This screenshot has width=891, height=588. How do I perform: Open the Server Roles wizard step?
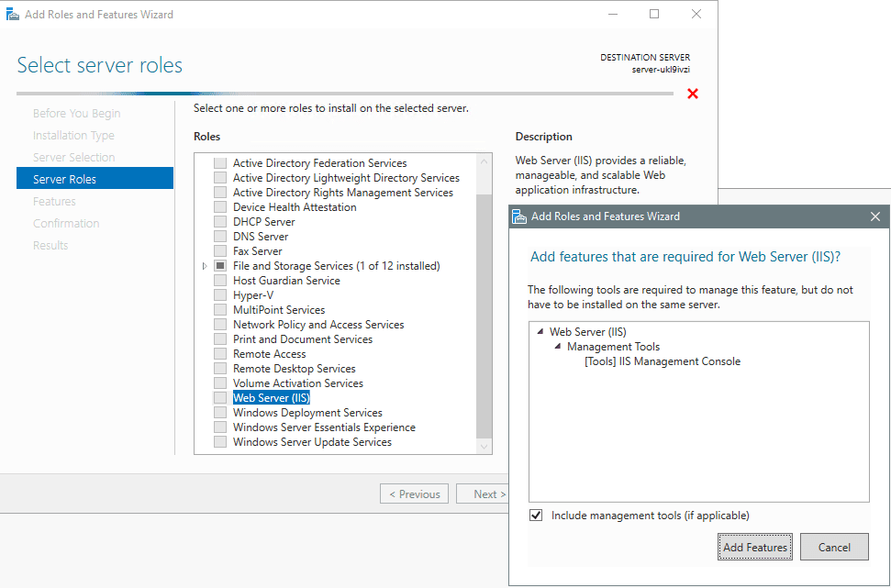pyautogui.click(x=95, y=179)
